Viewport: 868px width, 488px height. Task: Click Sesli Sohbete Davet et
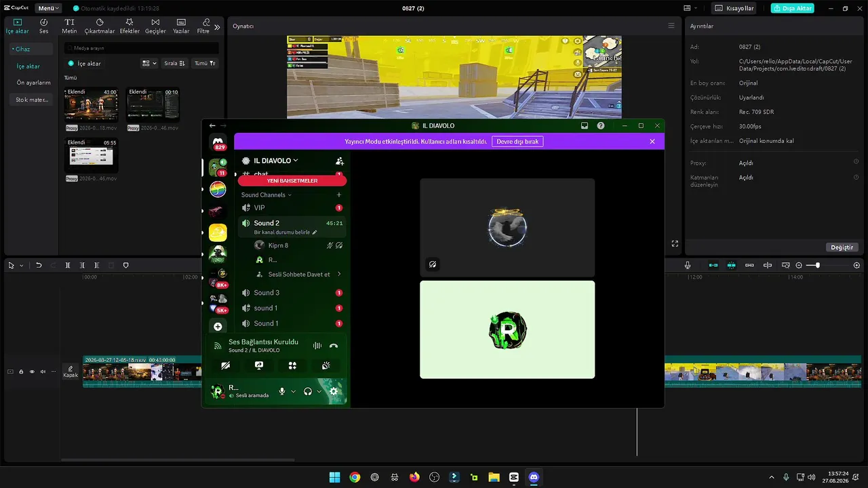tap(299, 274)
